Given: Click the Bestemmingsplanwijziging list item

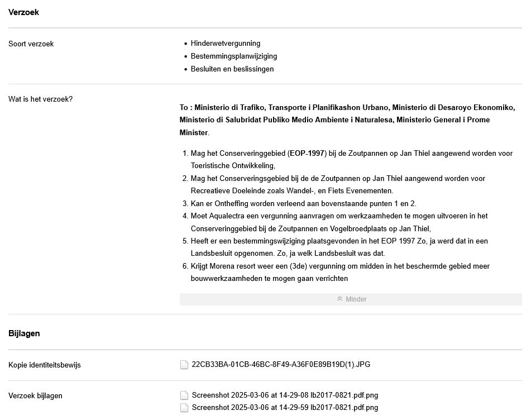Looking at the screenshot, I should 234,56.
